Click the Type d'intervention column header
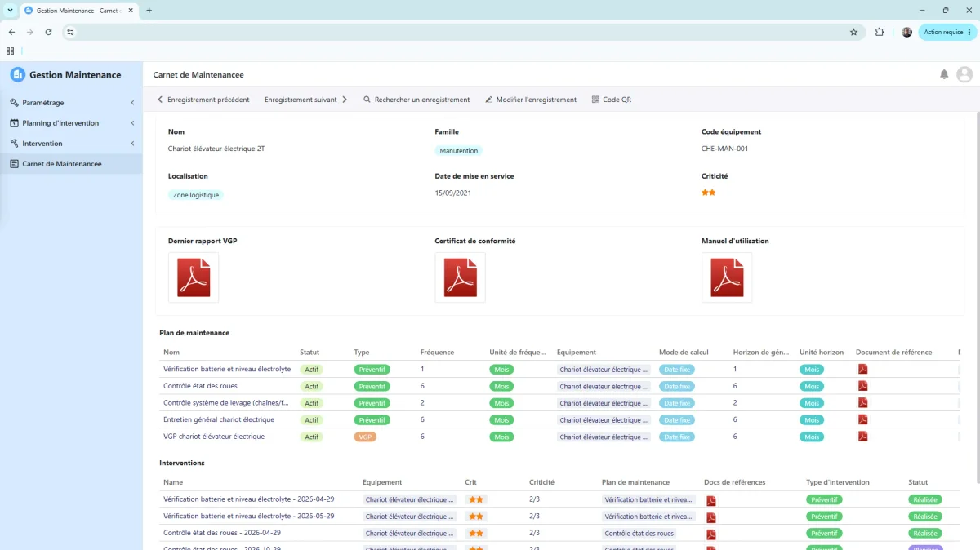Viewport: 980px width, 550px height. click(x=838, y=482)
